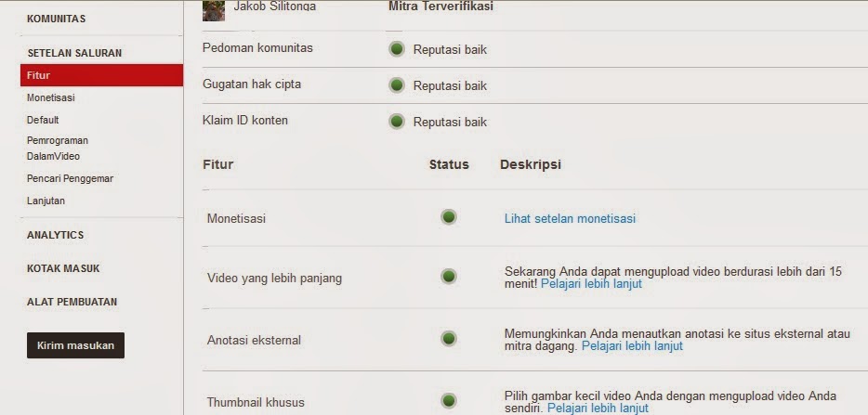Click the Anotasi eksternal status indicator

pyautogui.click(x=448, y=338)
